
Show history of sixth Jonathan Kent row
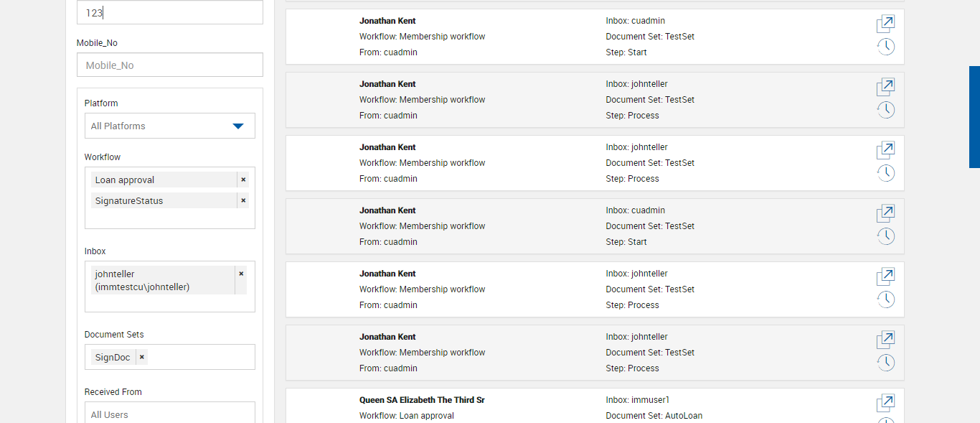(885, 363)
